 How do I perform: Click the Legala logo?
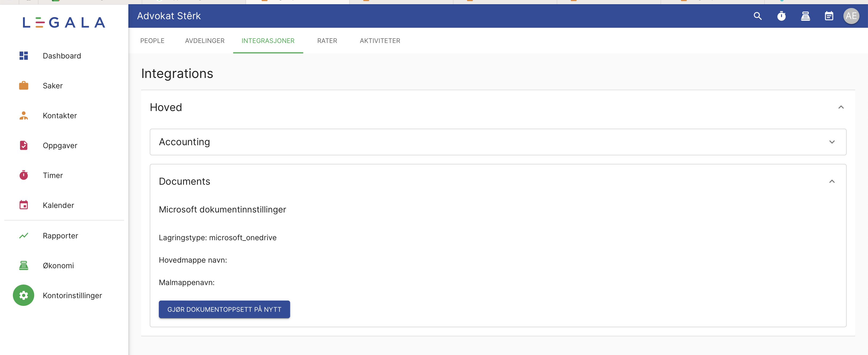pyautogui.click(x=64, y=22)
